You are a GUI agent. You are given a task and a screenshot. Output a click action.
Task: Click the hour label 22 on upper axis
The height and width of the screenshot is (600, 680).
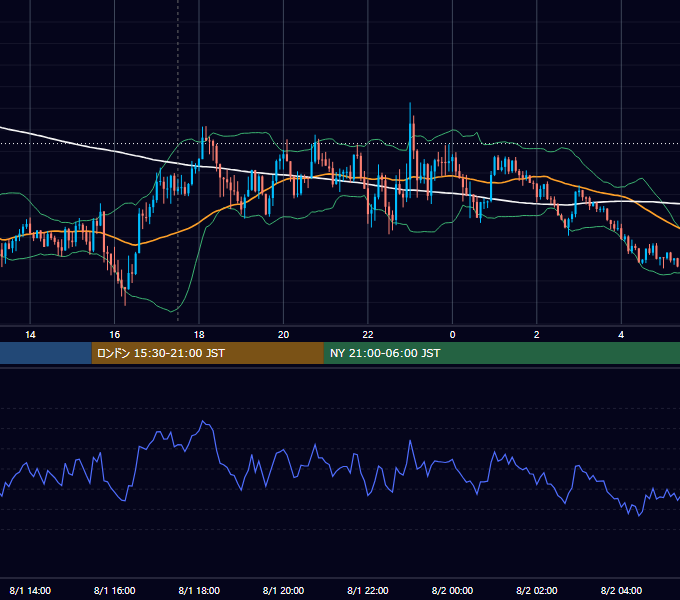pyautogui.click(x=368, y=335)
